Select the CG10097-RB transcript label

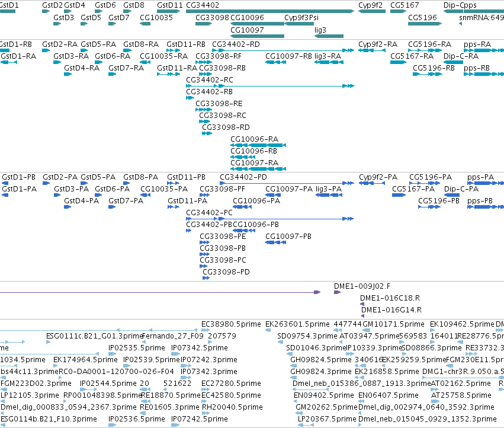coord(288,56)
